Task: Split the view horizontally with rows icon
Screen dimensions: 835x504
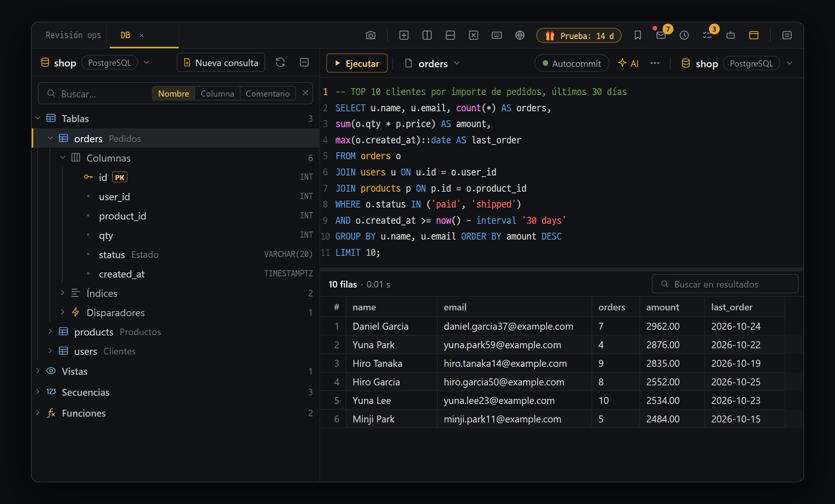Action: coord(450,36)
